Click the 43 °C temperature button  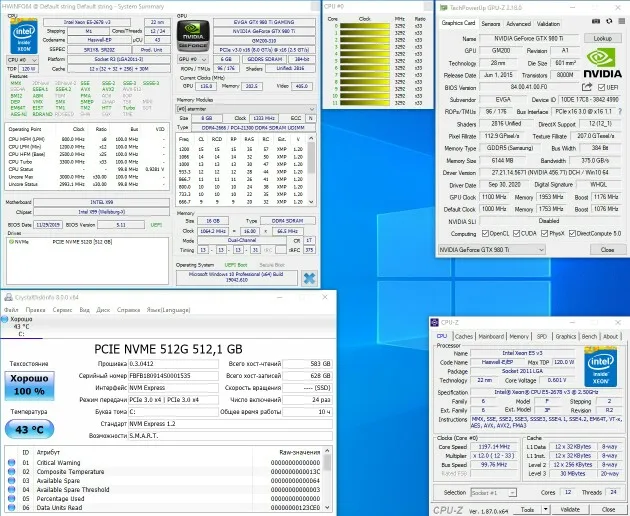(x=29, y=430)
